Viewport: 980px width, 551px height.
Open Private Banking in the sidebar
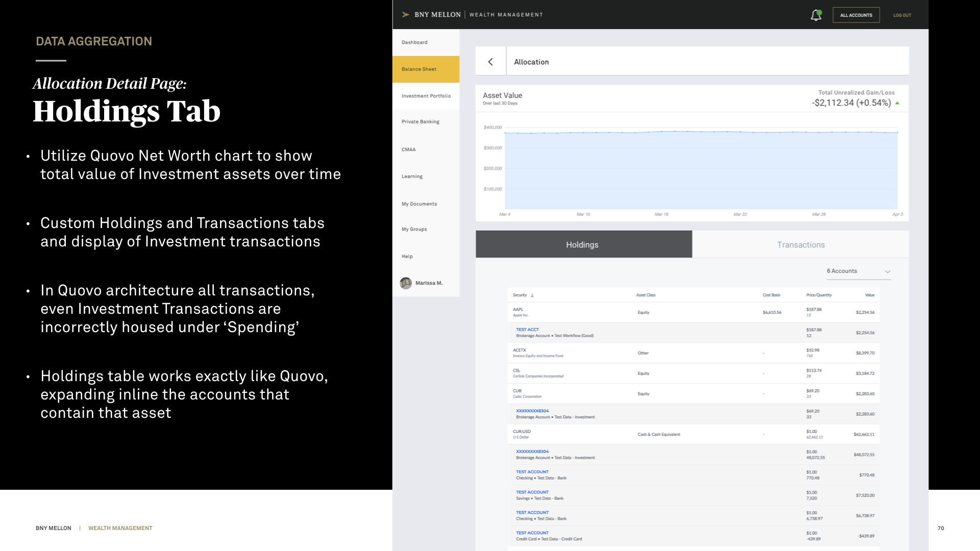pos(426,122)
